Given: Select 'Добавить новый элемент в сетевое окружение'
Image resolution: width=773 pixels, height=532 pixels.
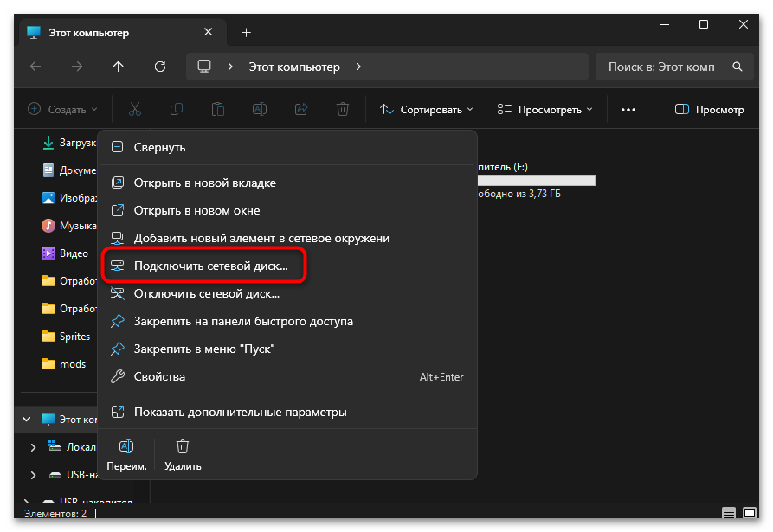Looking at the screenshot, I should pos(288,238).
